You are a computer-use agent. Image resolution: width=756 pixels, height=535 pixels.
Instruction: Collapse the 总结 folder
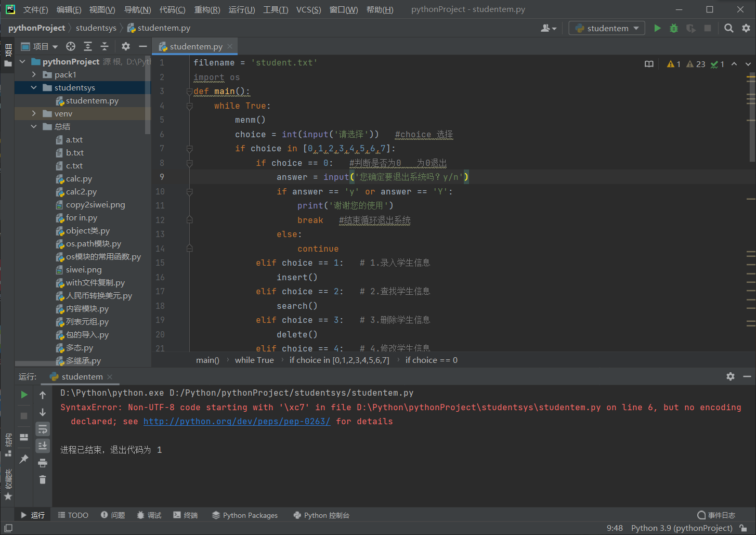coord(34,126)
